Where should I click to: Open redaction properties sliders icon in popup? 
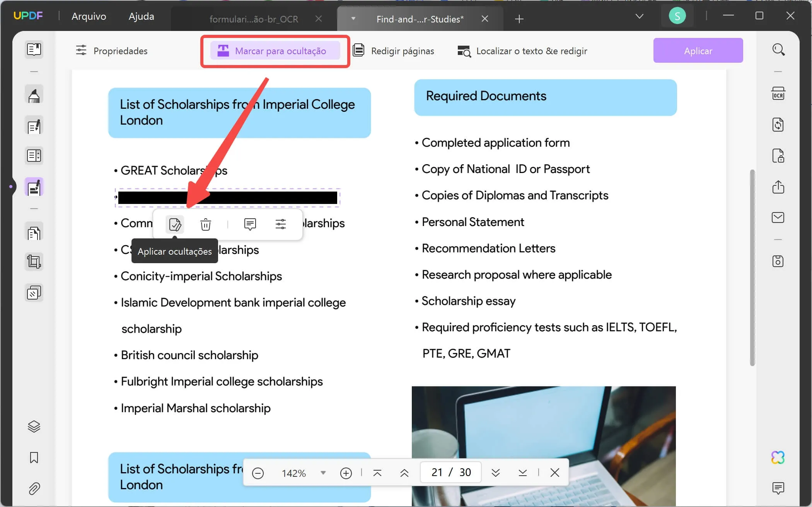(x=281, y=224)
